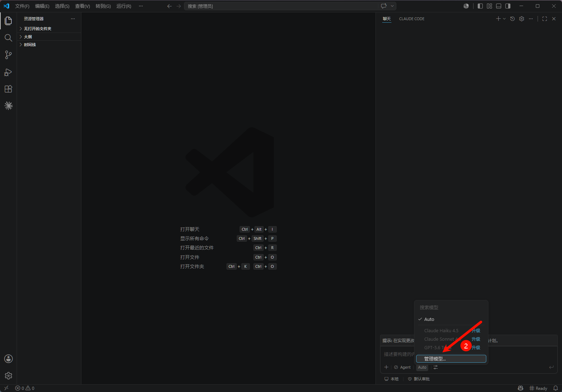Viewport: 562px width, 392px height.
Task: Open the 运行(R) menu
Action: click(124, 6)
